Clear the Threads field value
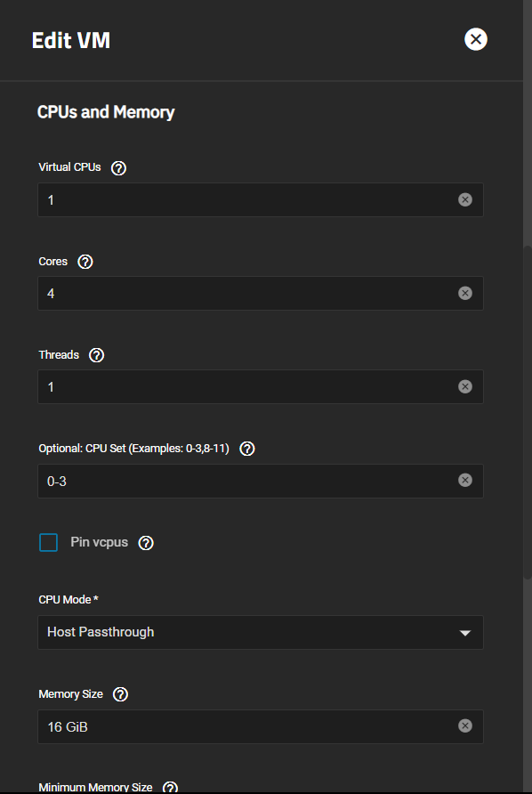 click(x=465, y=387)
